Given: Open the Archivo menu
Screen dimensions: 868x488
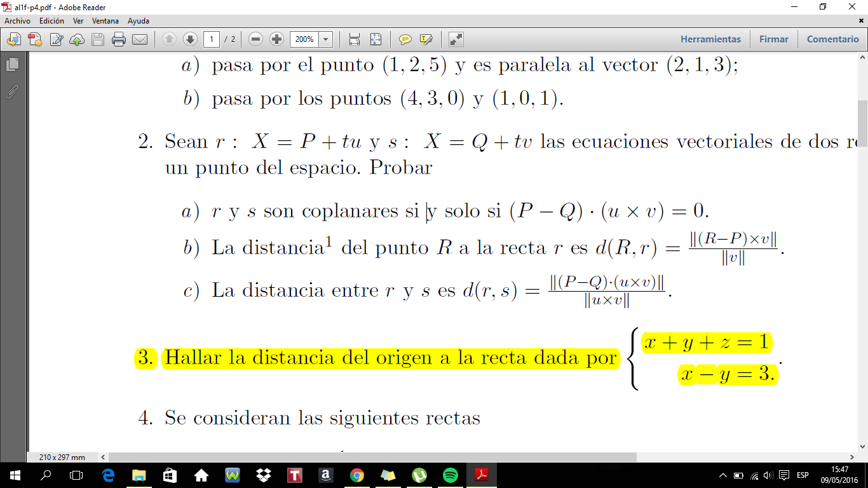Looking at the screenshot, I should pos(17,21).
